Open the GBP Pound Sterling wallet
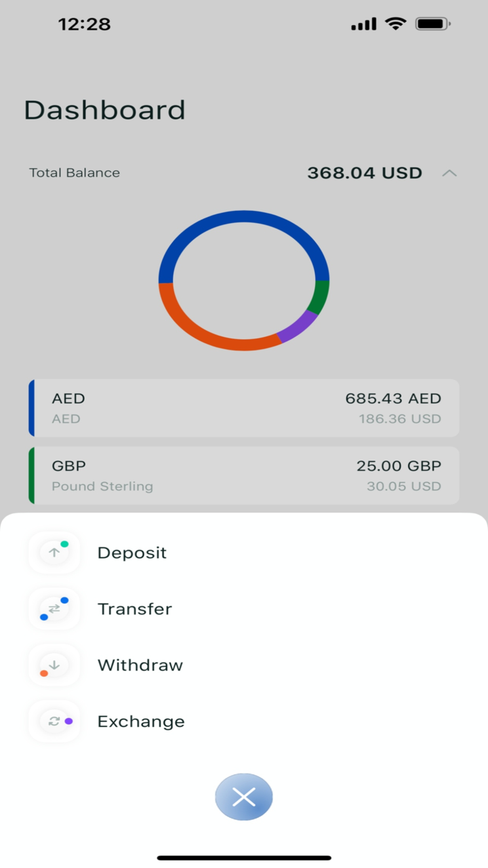Image resolution: width=488 pixels, height=868 pixels. click(244, 475)
